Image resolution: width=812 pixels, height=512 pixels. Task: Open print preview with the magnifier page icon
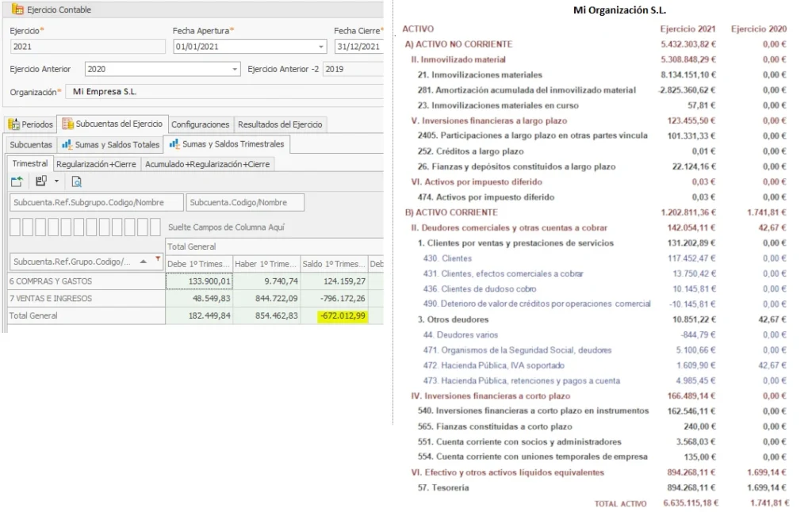pyautogui.click(x=76, y=181)
